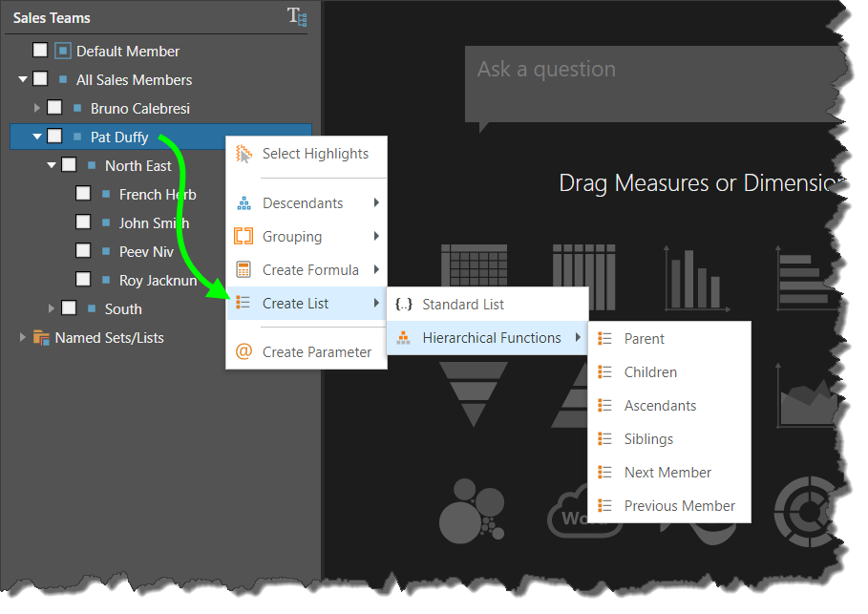Check the All Sales Members checkbox

40,78
